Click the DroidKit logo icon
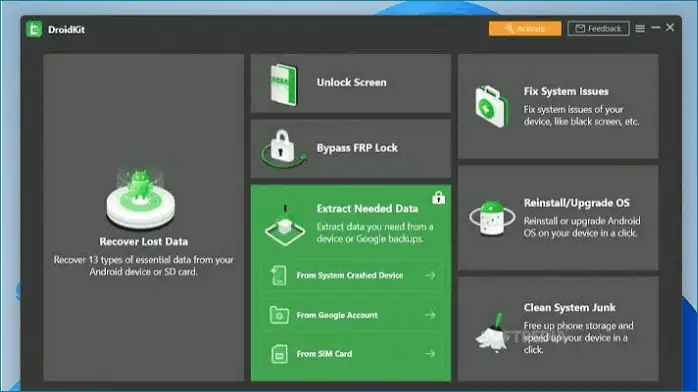 pos(34,29)
